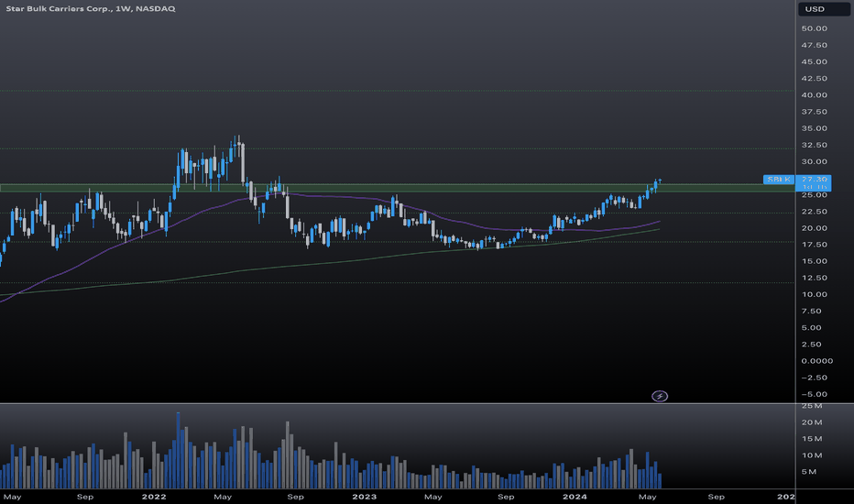This screenshot has height=504, width=854.
Task: Select the 42.50 price axis label
Action: [814, 79]
